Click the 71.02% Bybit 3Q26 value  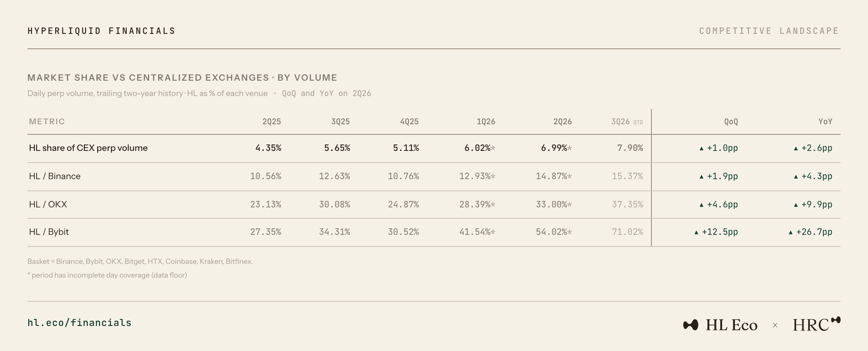(627, 232)
